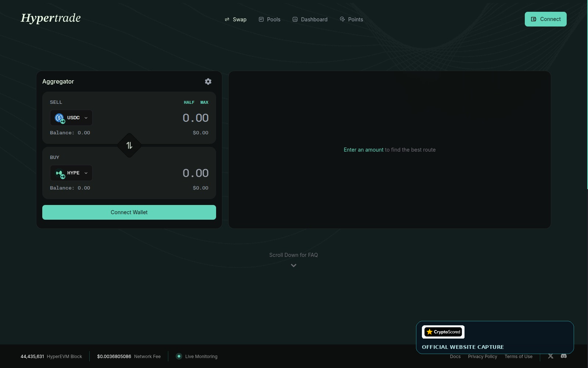Click the Hypertrade logo
588x368 pixels.
click(x=51, y=18)
